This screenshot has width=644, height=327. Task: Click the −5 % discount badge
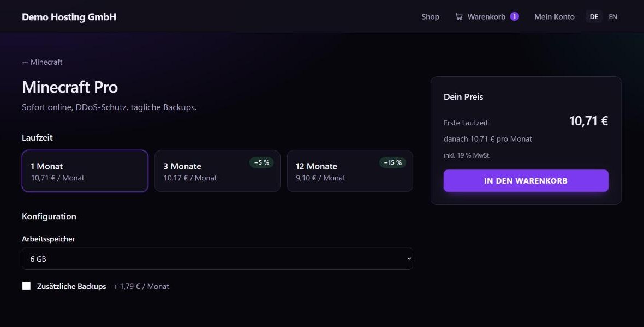pos(261,162)
